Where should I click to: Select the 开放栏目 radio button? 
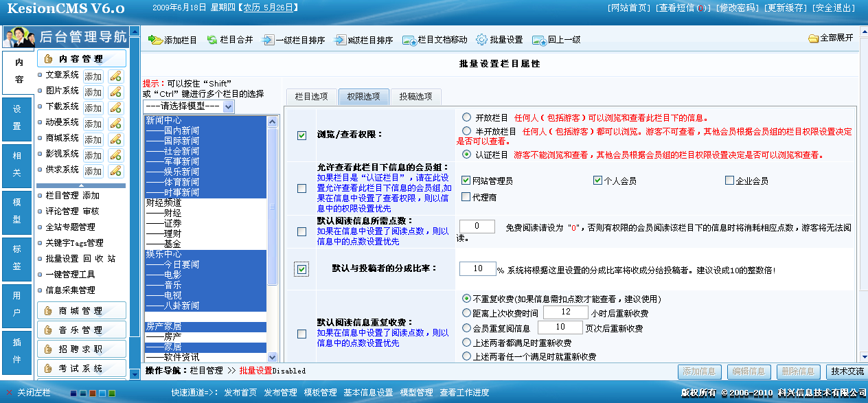(x=467, y=117)
